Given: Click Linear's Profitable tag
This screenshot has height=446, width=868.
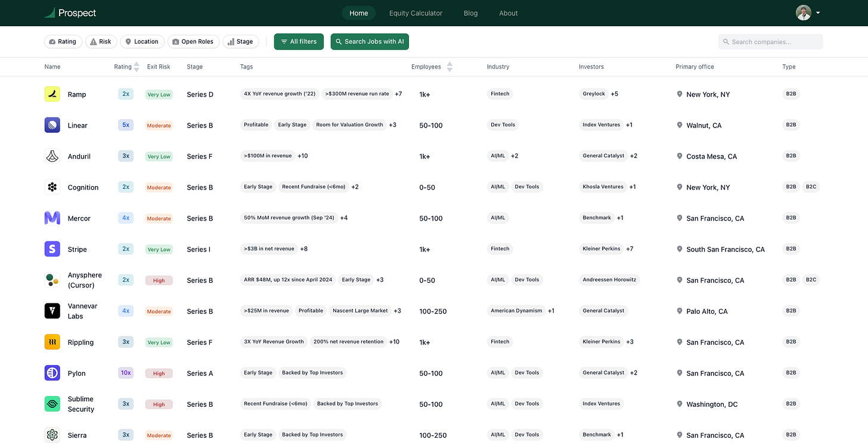Looking at the screenshot, I should 256,125.
